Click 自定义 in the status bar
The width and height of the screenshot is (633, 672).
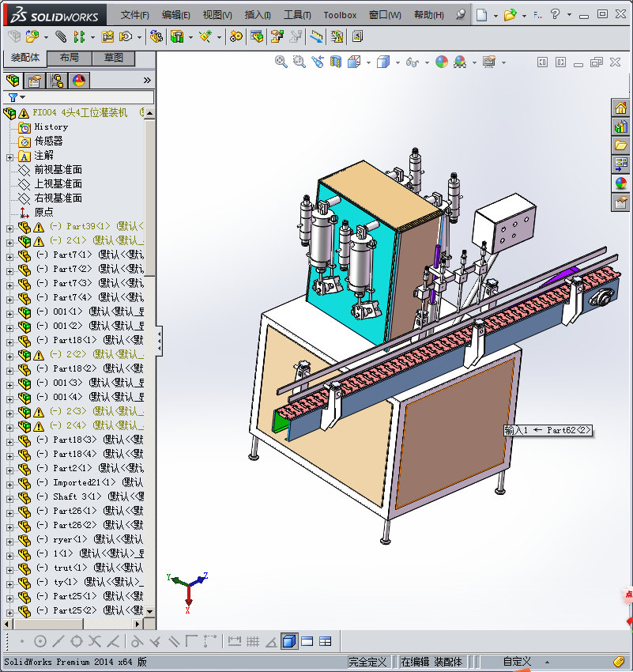(x=517, y=661)
